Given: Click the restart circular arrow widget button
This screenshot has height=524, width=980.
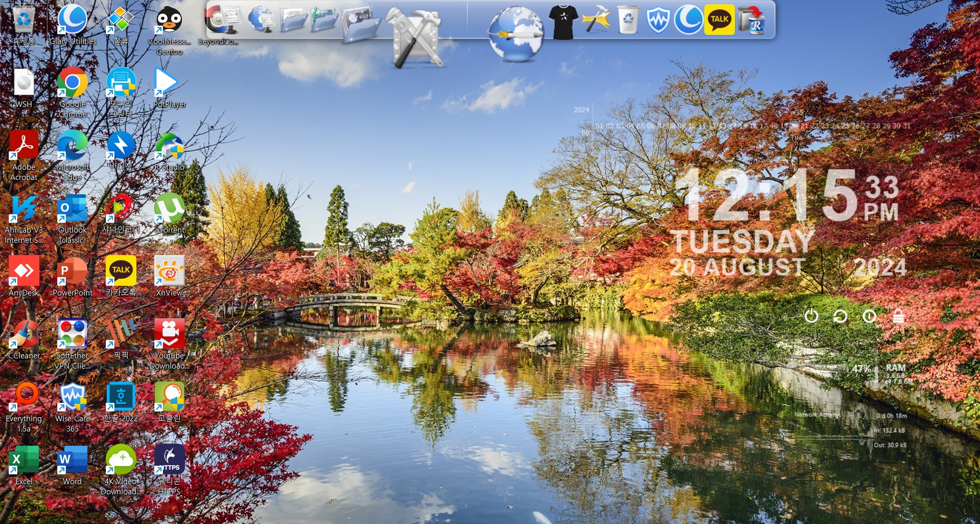Looking at the screenshot, I should tap(840, 316).
